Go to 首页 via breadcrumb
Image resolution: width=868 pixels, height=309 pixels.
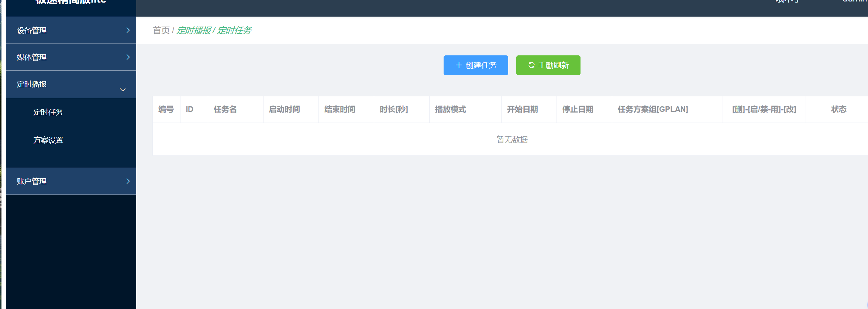click(161, 30)
